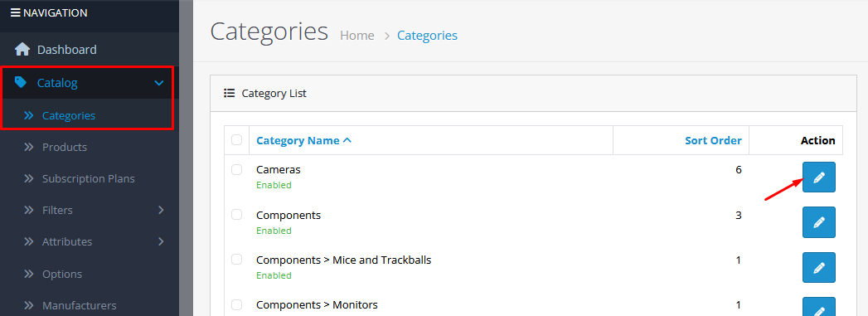
Task: Sort the table by Sort Order column
Action: click(x=713, y=140)
